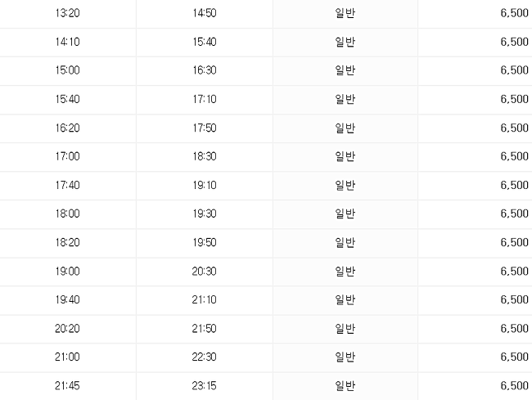Select the 18:20 departure time
Viewport: 532px width, 400px height.
pos(67,243)
